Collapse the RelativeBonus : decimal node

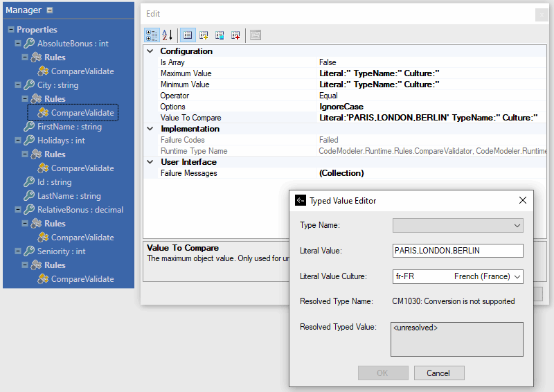coord(18,210)
